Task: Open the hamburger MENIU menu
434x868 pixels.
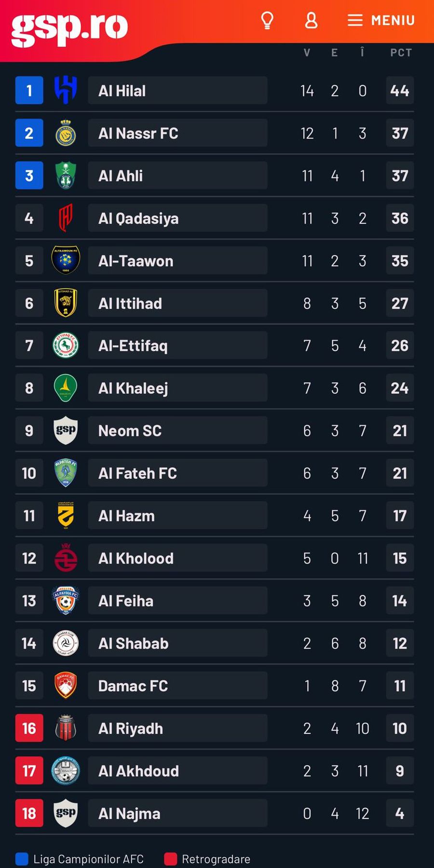Action: click(381, 20)
